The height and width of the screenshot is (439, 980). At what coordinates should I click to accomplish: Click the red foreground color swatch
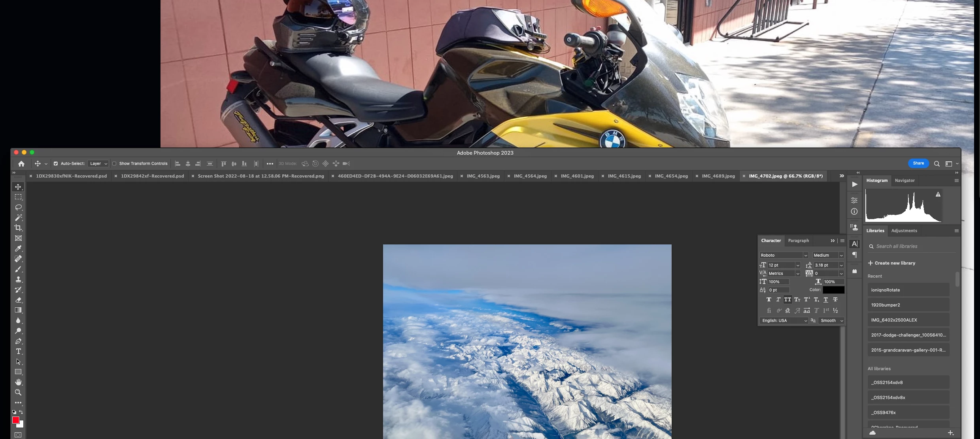tap(15, 420)
